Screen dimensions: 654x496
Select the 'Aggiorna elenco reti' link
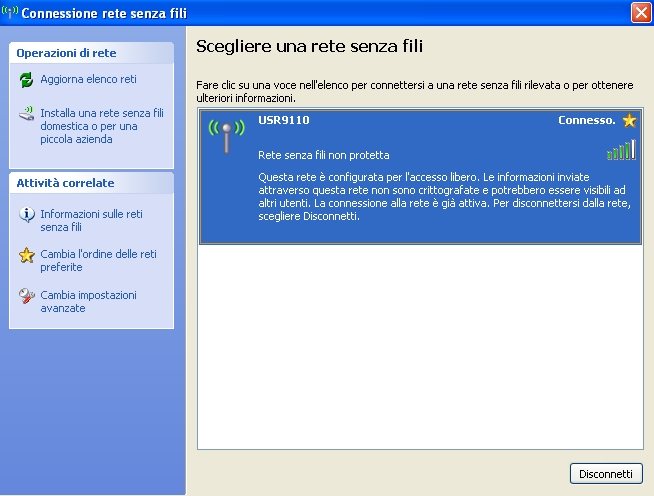(x=88, y=79)
